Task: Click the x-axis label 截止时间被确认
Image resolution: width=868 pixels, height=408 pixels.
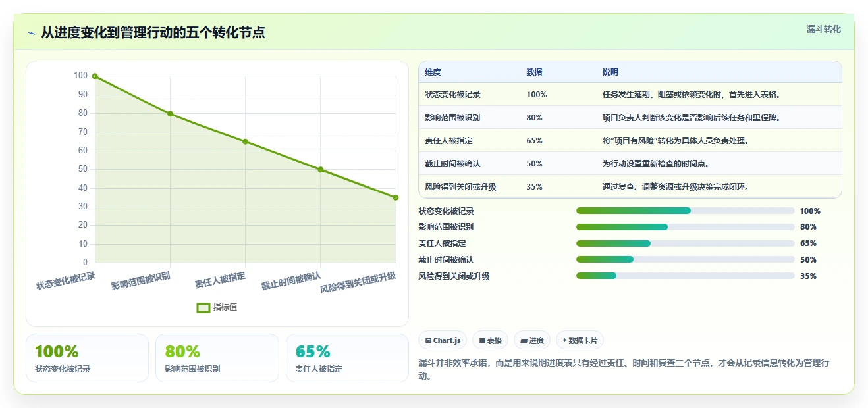Action: click(291, 281)
